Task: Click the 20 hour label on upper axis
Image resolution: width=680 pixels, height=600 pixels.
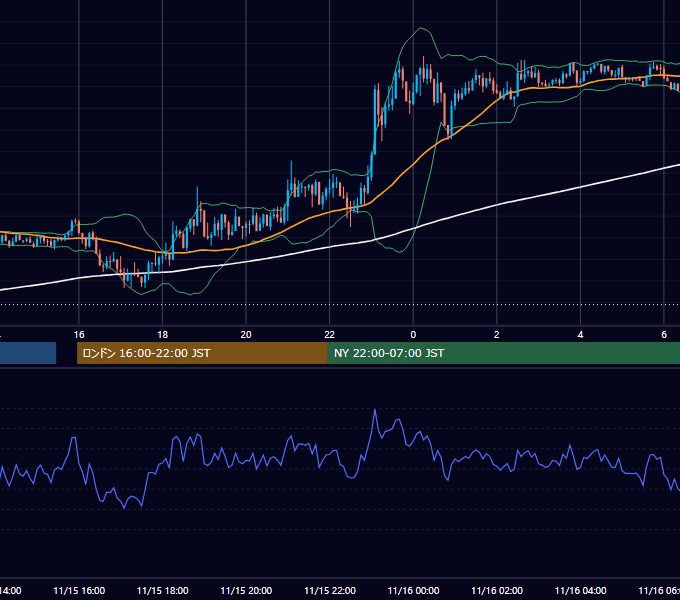Action: pos(246,335)
